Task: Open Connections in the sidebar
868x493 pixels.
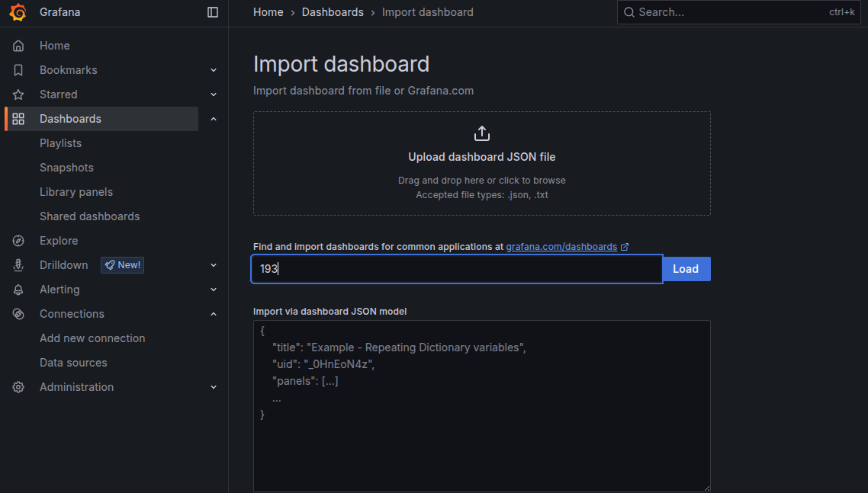Action: pyautogui.click(x=72, y=314)
